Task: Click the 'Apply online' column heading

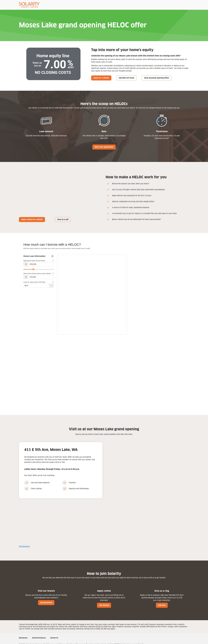Action: [x=104, y=591]
